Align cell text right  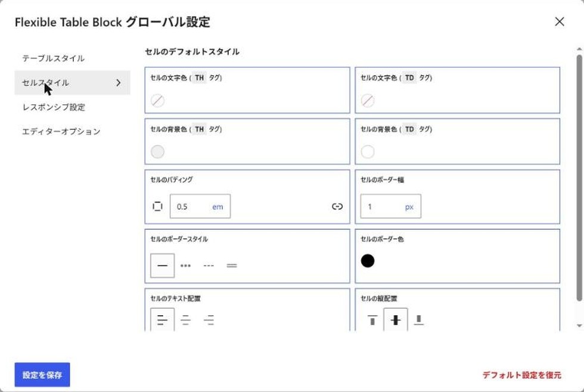(209, 319)
